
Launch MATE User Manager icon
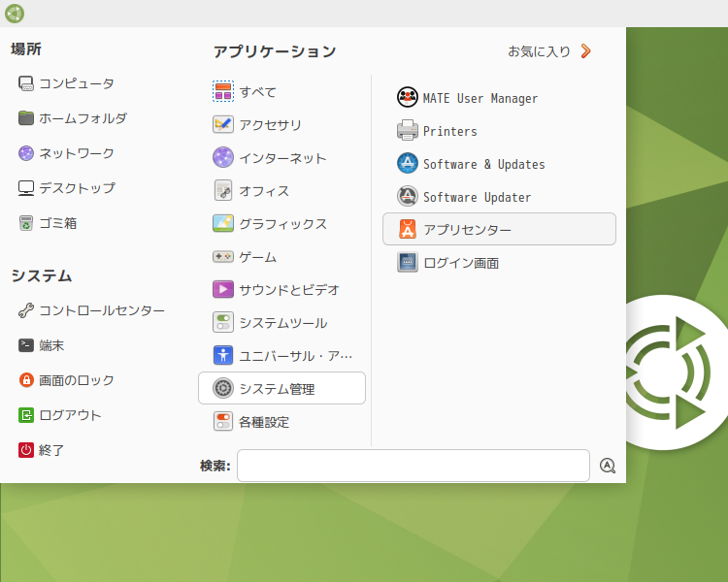[x=407, y=97]
